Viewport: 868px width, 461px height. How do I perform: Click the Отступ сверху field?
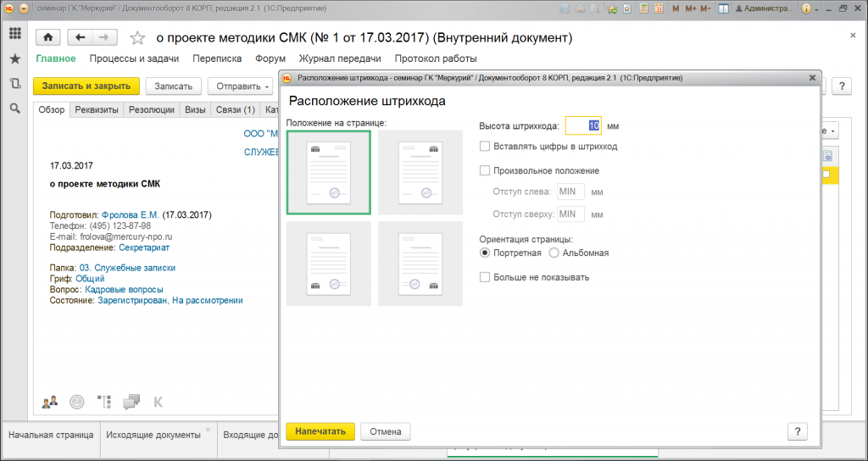click(x=570, y=214)
